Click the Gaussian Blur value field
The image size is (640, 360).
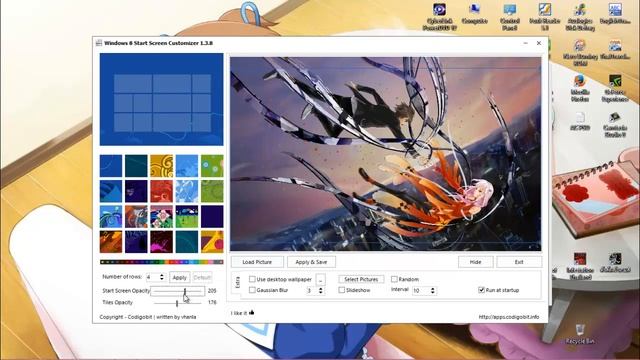pos(311,290)
